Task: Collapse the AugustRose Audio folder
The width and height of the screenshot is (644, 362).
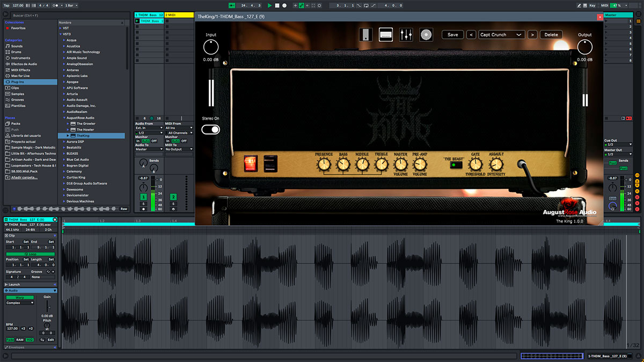Action: 64,118
